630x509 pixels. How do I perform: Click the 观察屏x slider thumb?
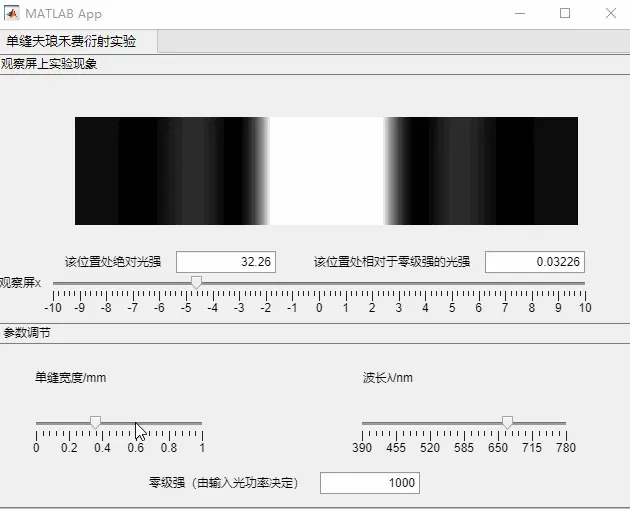coord(196,282)
